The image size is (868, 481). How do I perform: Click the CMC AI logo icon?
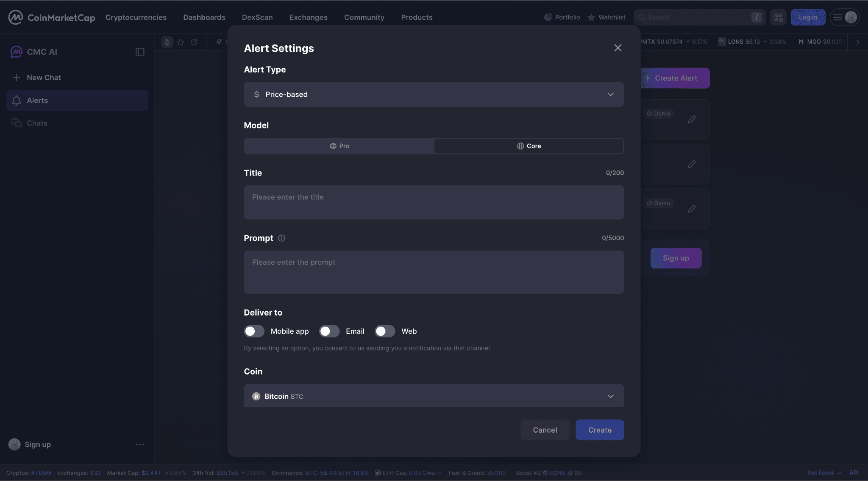click(x=16, y=52)
